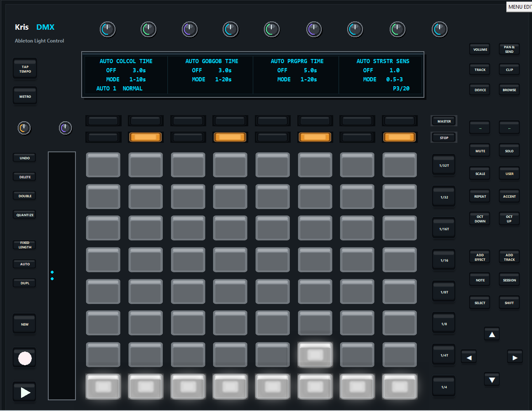Click the first lit pad in the bottom row

click(x=103, y=387)
